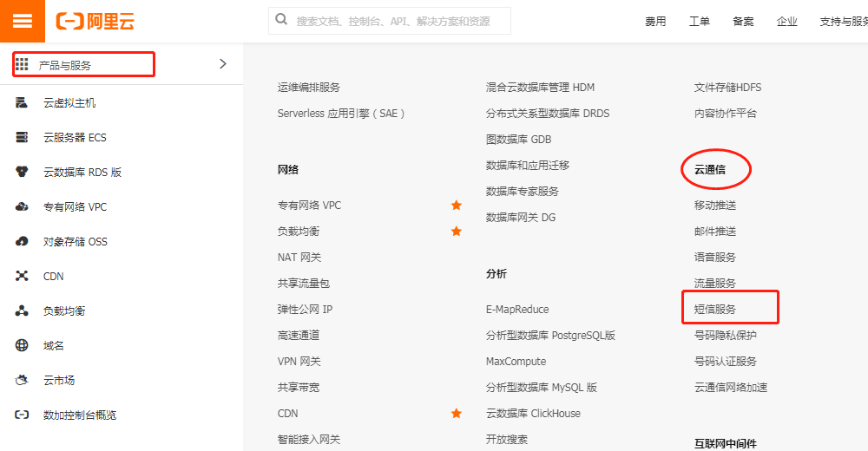The image size is (868, 451).
Task: Select 云服务器 ECS in the sidebar
Action: tap(75, 137)
